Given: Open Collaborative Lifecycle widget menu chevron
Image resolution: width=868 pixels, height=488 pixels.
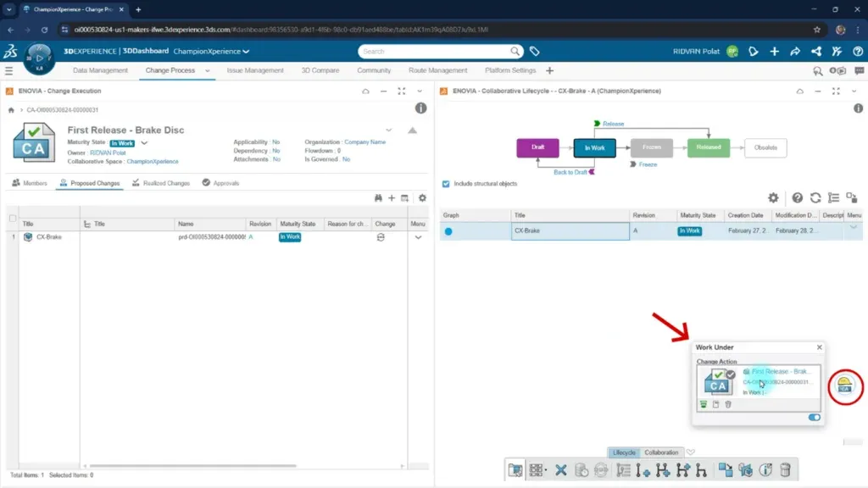Looking at the screenshot, I should [854, 91].
